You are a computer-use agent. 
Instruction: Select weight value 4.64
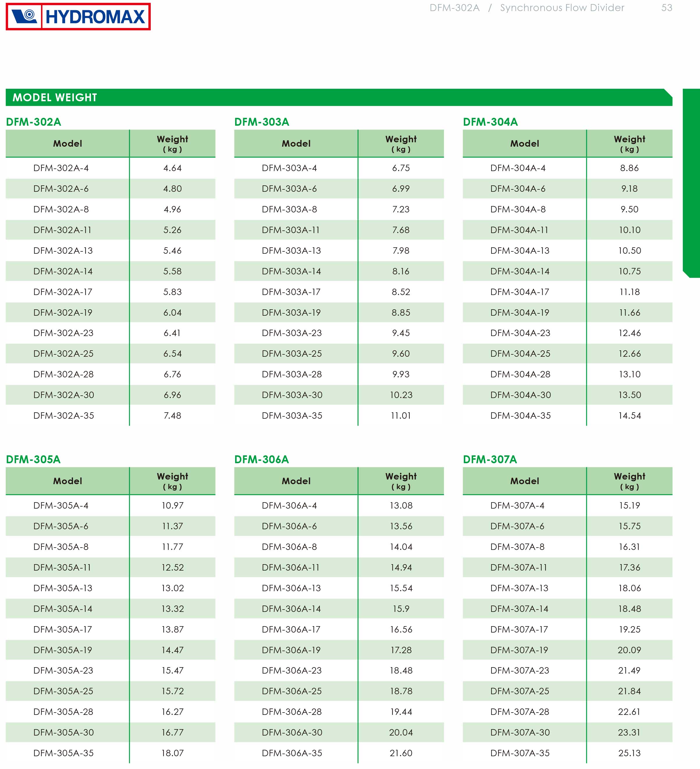[x=173, y=168]
